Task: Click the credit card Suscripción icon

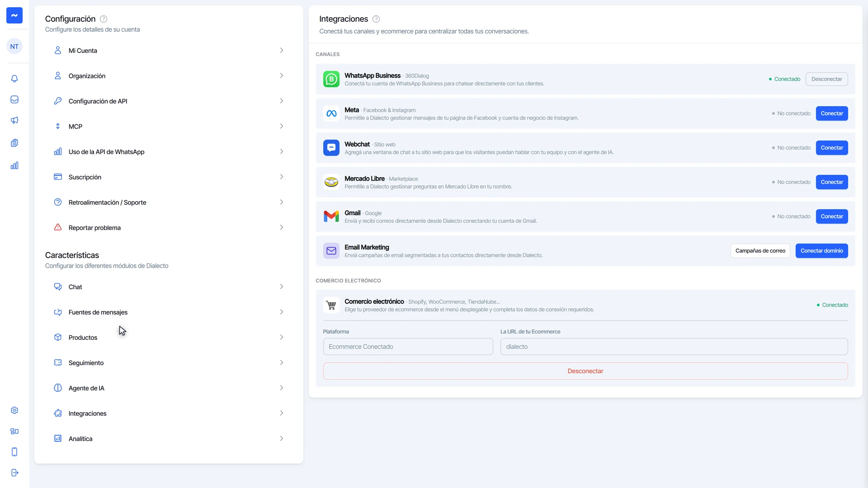Action: [58, 177]
